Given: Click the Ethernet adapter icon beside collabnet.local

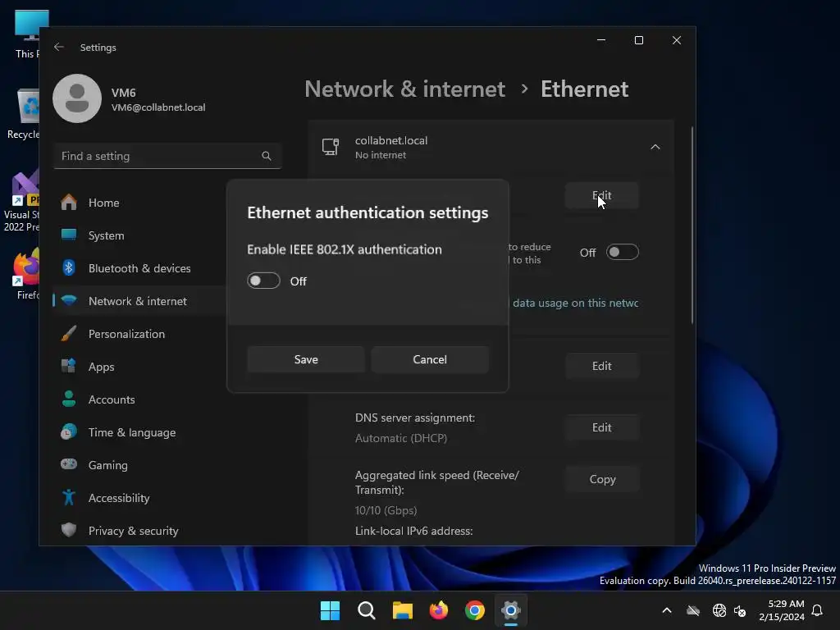Looking at the screenshot, I should 330,147.
